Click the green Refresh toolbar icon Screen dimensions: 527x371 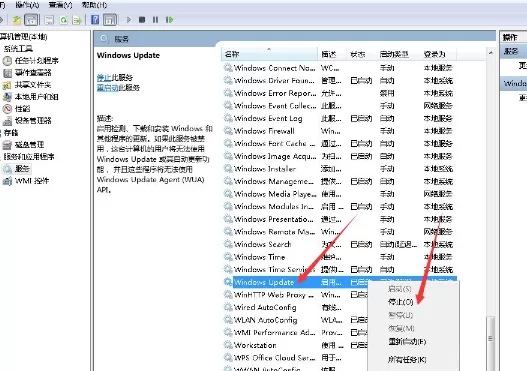coord(64,20)
